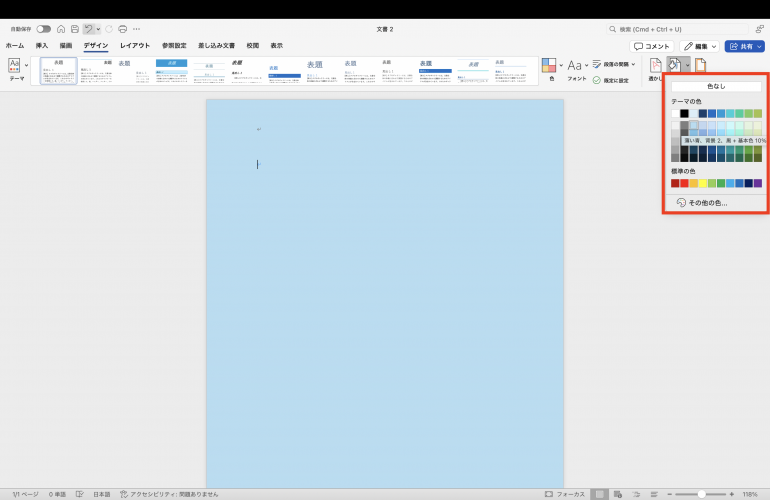770x500 pixels.
Task: Switch to the outline view icon
Action: [x=636, y=494]
